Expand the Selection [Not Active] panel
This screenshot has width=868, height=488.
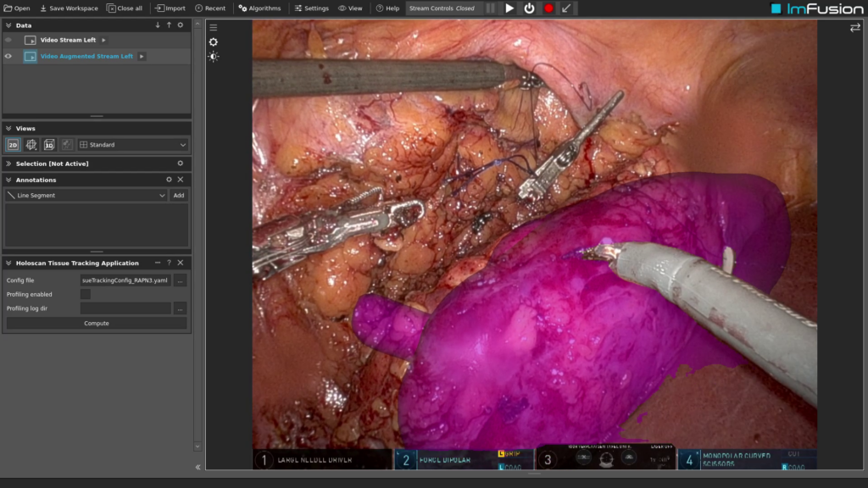click(x=8, y=164)
